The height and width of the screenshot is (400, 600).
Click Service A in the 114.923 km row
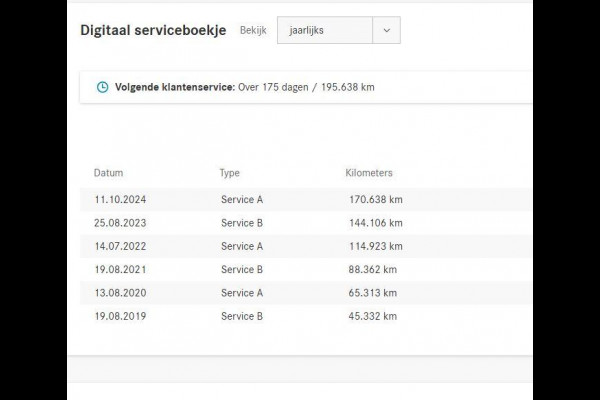click(242, 246)
